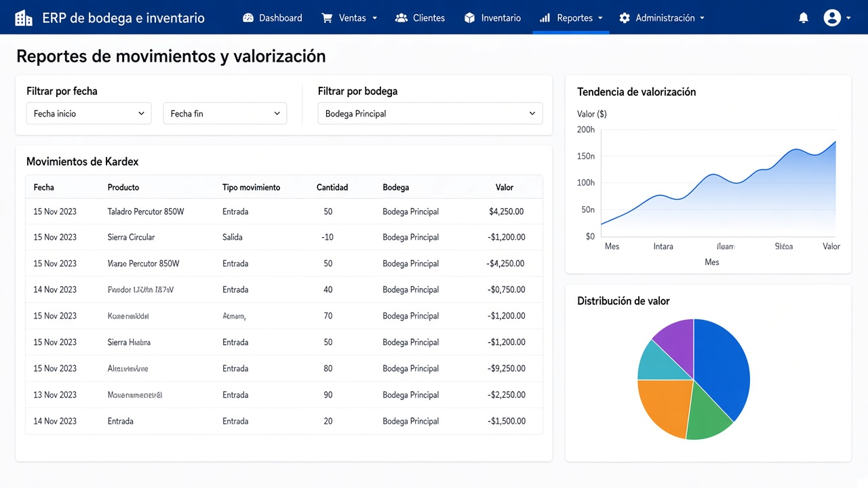Screen dimensions: 868x488
Task: Click the Clientes people icon
Action: click(x=401, y=18)
